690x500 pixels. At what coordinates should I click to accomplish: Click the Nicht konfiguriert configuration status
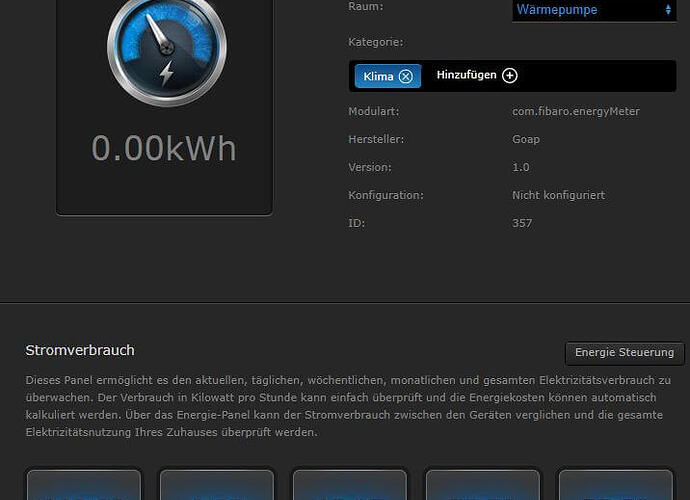click(558, 195)
